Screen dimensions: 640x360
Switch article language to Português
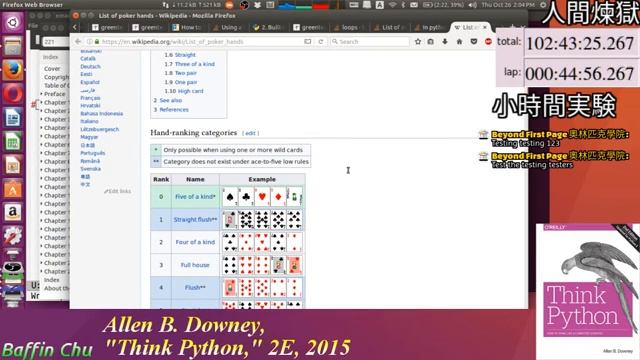[93, 153]
